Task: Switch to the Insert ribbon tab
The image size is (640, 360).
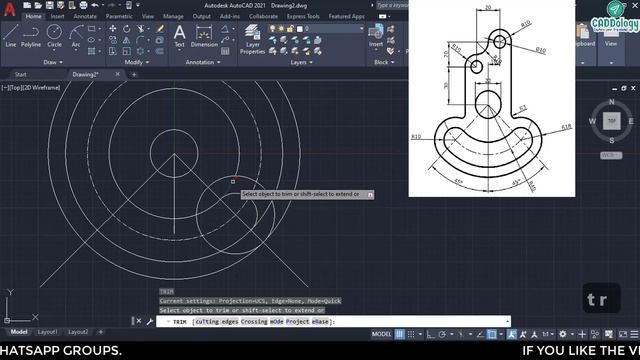Action: pos(58,16)
